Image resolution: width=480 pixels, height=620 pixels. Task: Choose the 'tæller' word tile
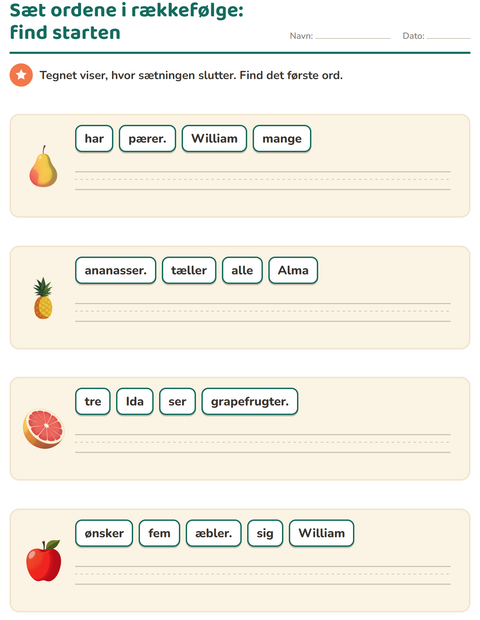point(189,270)
